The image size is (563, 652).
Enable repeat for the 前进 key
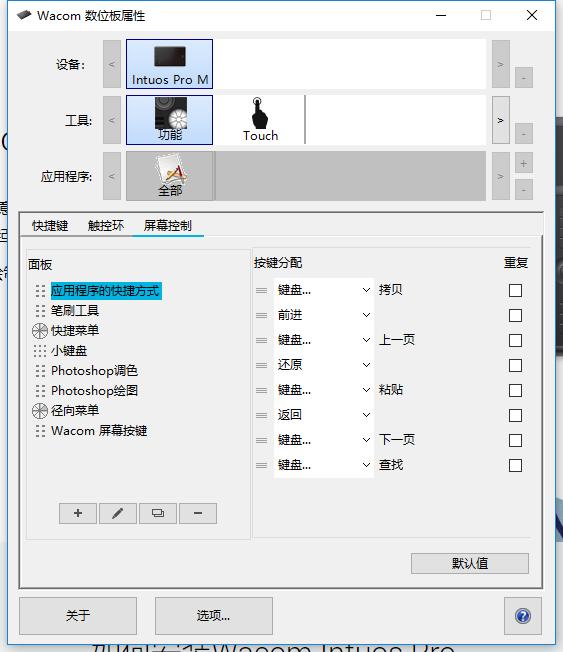(x=515, y=315)
